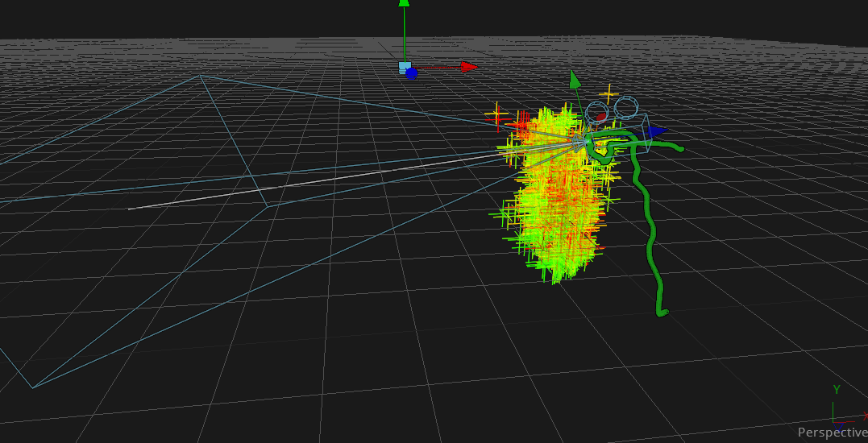
Task: Grab the red X-axis arrow of the top gizmo
Action: (469, 67)
